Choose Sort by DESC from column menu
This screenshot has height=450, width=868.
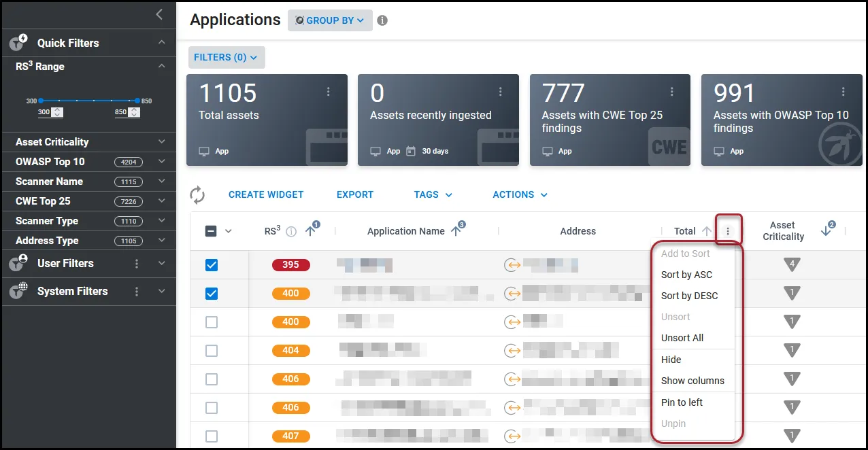coord(690,296)
